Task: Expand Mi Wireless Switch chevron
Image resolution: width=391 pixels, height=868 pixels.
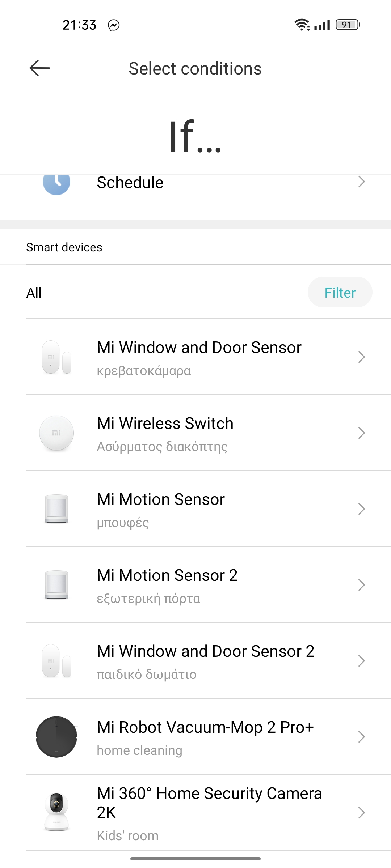Action: (361, 433)
